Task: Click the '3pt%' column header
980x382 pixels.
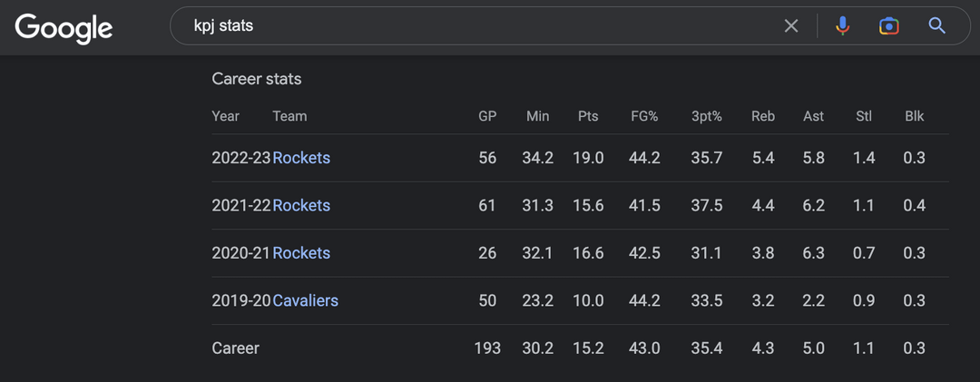Action: click(x=707, y=116)
